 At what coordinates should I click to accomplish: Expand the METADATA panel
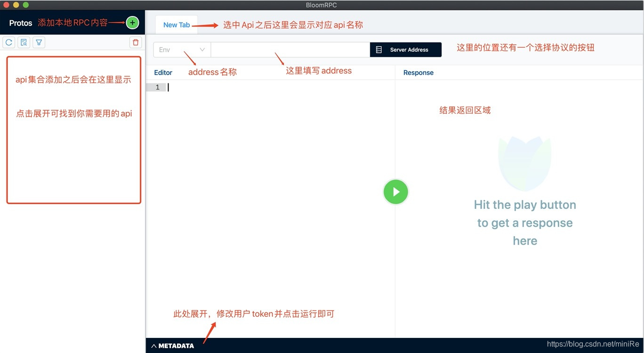tap(172, 345)
